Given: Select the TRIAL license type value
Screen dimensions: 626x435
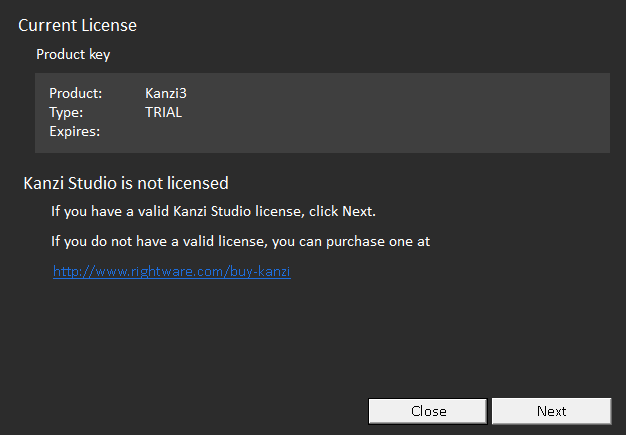Looking at the screenshot, I should (x=163, y=113).
